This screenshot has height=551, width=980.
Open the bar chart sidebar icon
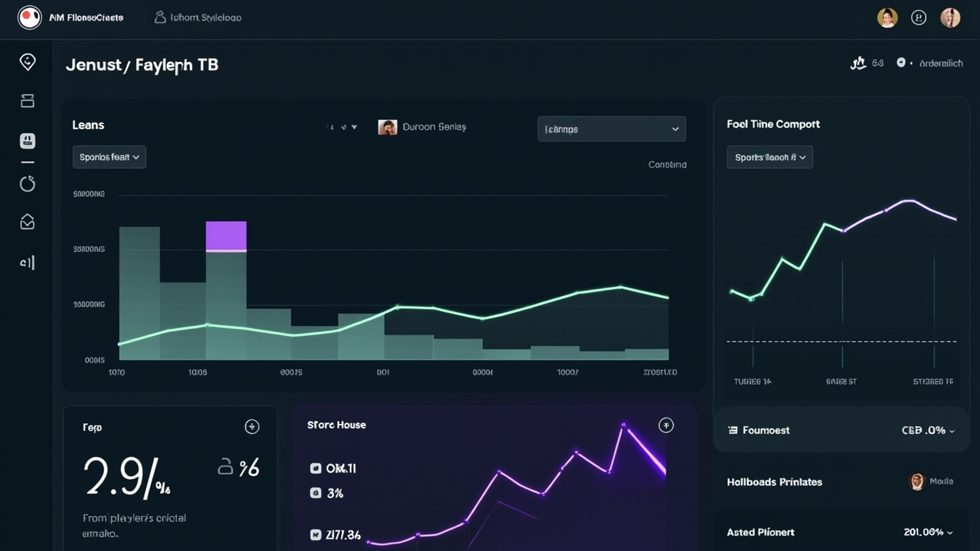click(x=28, y=262)
